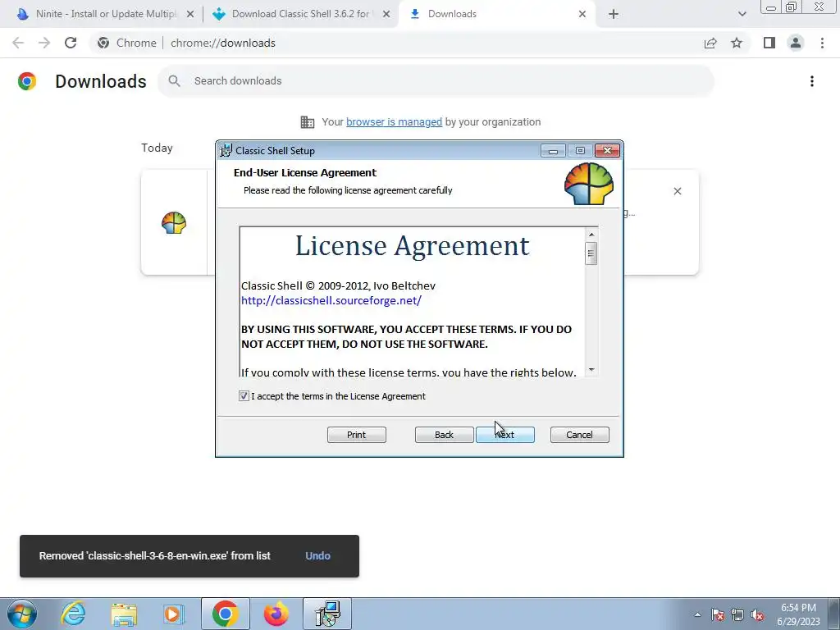
Task: Open the classicshell.sourceforge.net link
Action: coord(331,300)
